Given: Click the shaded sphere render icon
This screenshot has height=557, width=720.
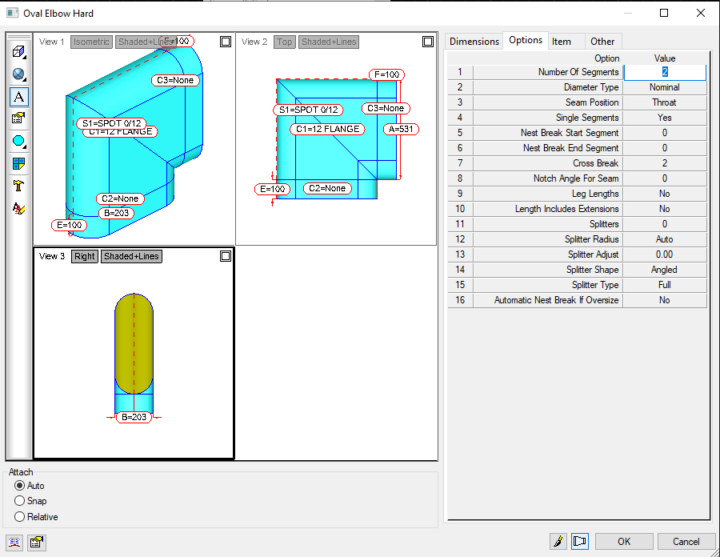Looking at the screenshot, I should [x=19, y=75].
